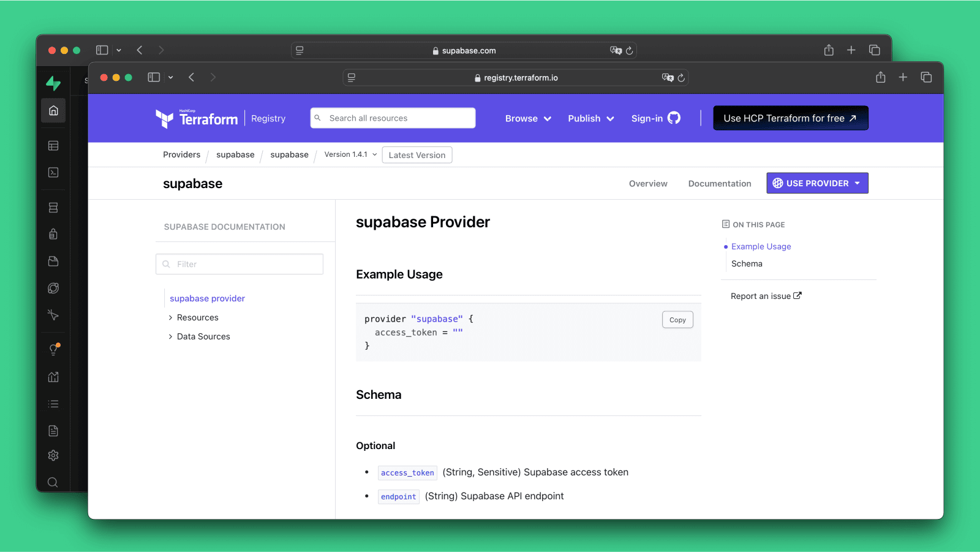Jump to Example Usage section link
Viewport: 980px width, 552px height.
(x=761, y=246)
